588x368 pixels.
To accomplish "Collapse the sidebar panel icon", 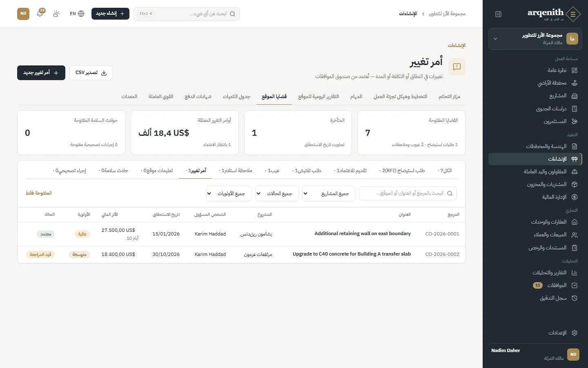I will tap(498, 14).
